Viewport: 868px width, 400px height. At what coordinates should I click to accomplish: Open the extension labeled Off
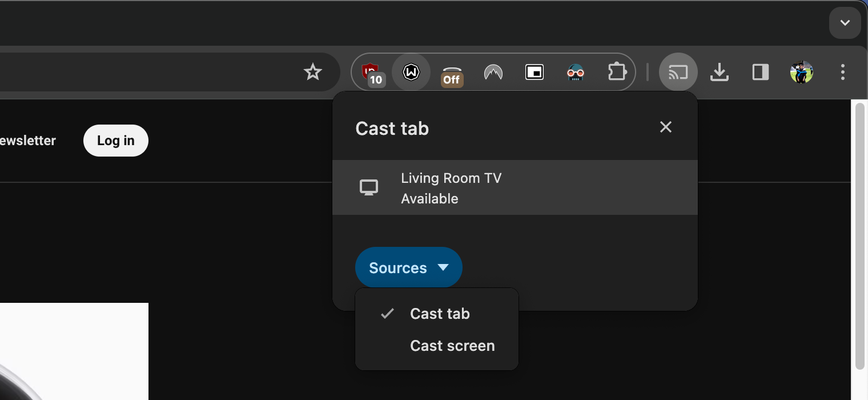452,72
